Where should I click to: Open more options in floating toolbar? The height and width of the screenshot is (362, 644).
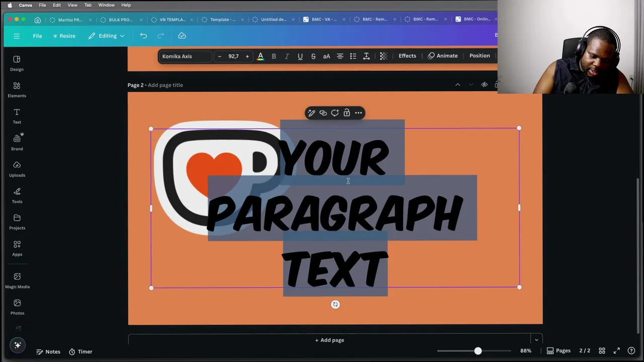coord(358,113)
